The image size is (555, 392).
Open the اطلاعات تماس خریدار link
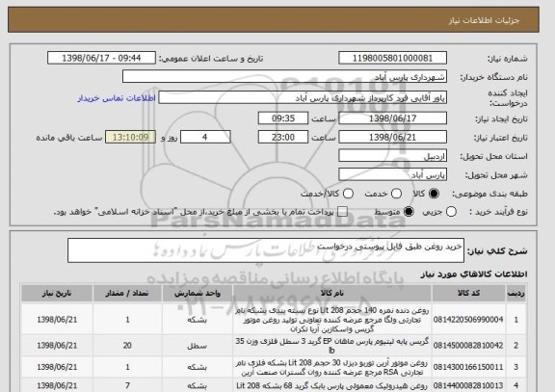pyautogui.click(x=117, y=98)
